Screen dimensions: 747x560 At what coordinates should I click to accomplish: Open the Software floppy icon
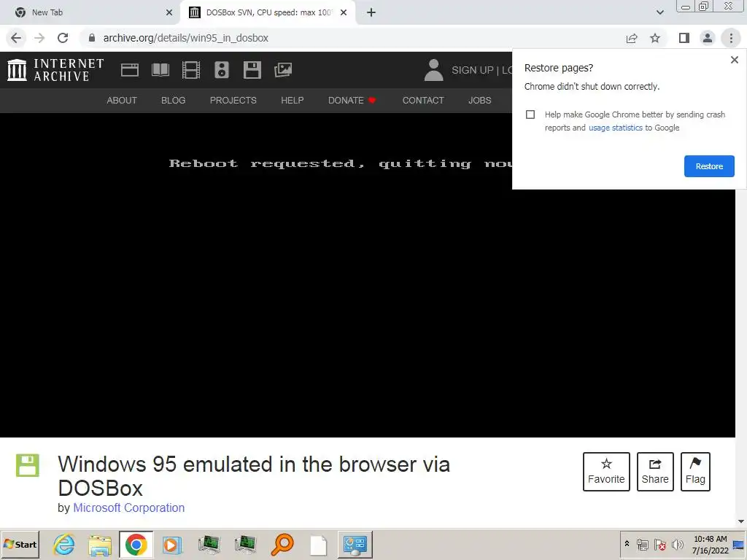point(252,70)
